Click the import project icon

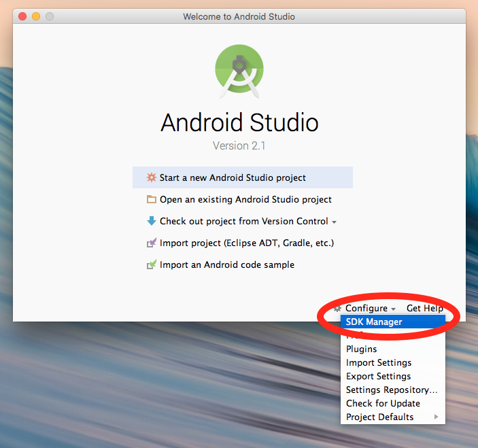[x=151, y=243]
